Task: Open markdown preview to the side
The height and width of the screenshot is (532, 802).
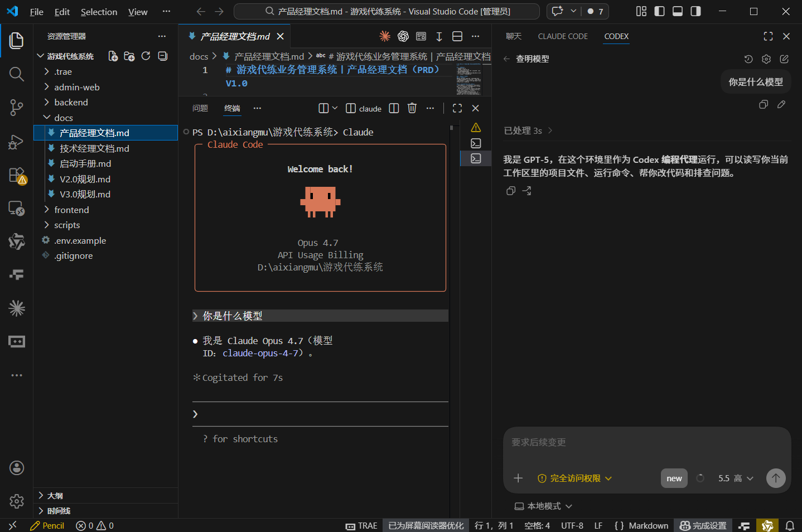Action: (421, 36)
